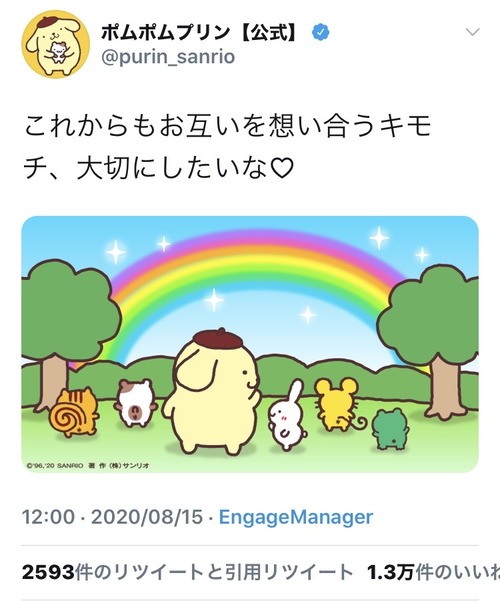Open the @purin_sanrio handle
Image resolution: width=500 pixels, height=601 pixels.
click(x=168, y=57)
